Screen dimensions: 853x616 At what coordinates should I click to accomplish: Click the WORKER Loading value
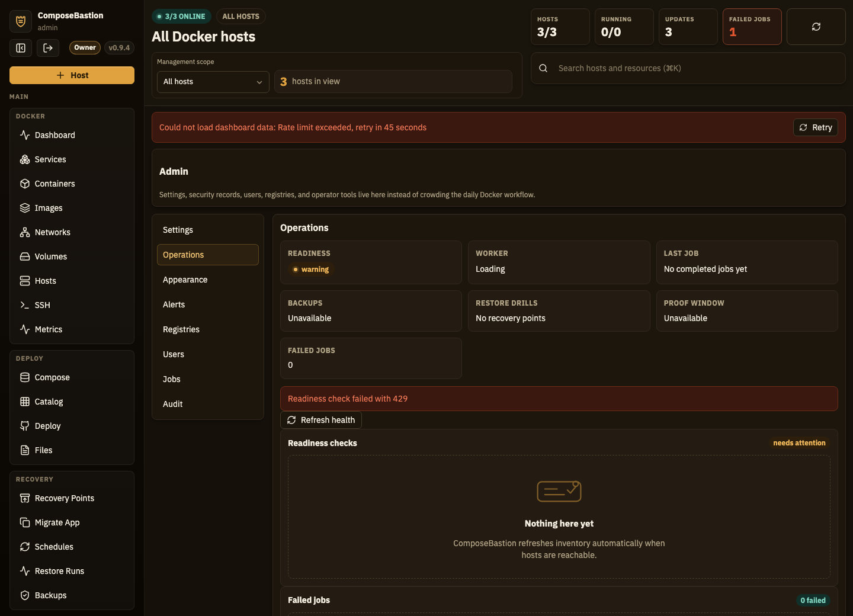coord(490,269)
